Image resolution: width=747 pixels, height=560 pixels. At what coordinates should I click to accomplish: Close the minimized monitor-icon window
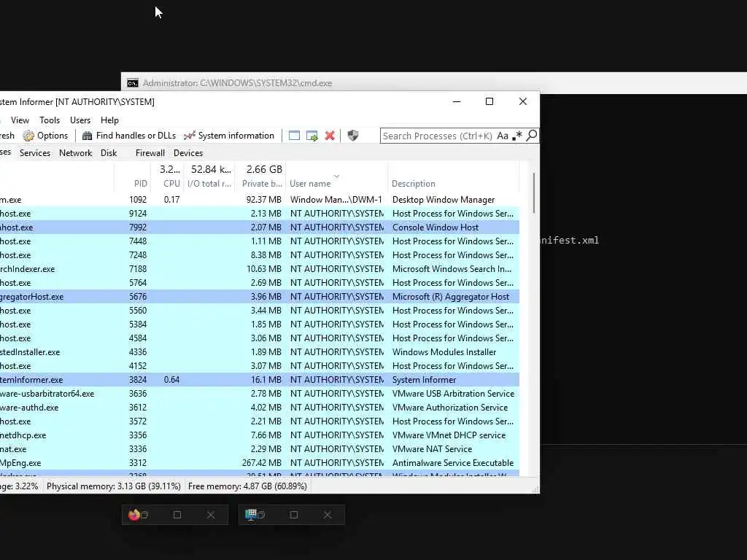click(328, 515)
